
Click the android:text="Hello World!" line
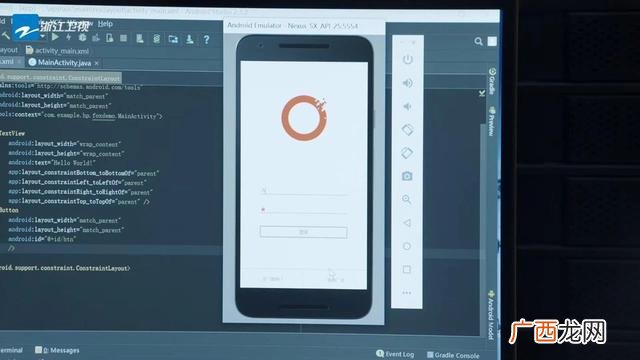[52, 162]
